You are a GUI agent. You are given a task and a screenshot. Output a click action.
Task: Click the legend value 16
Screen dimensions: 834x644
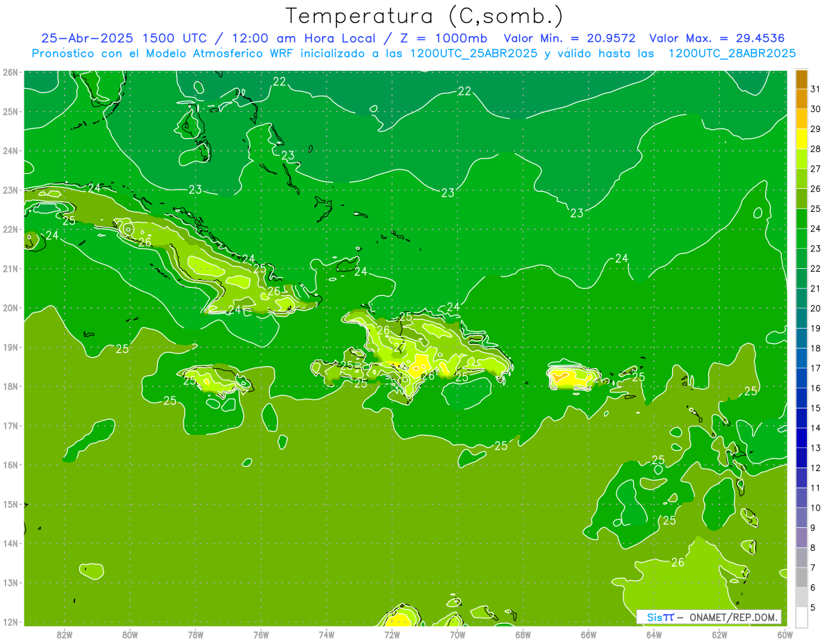coord(815,388)
